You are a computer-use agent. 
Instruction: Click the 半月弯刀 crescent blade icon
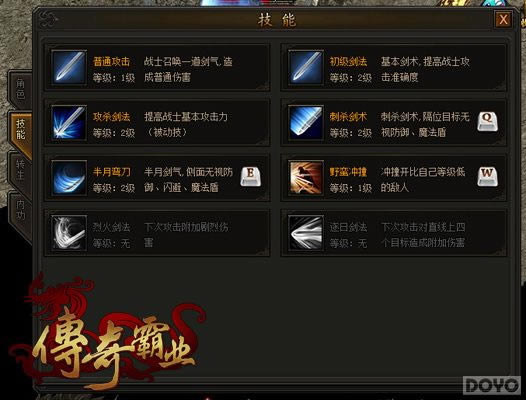click(x=69, y=178)
